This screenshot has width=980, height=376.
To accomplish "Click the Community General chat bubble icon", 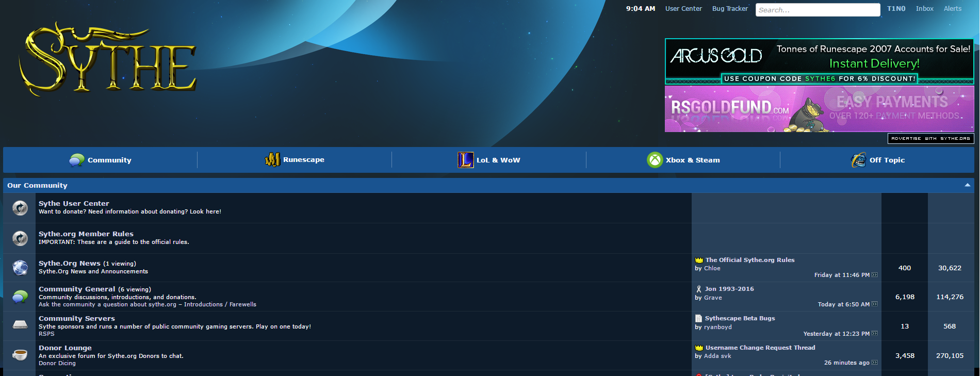I will (x=20, y=297).
